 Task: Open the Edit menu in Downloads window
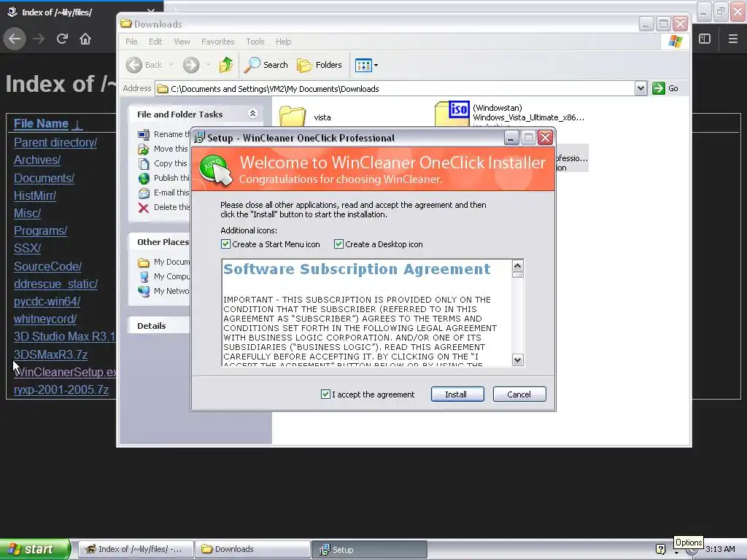pyautogui.click(x=155, y=42)
